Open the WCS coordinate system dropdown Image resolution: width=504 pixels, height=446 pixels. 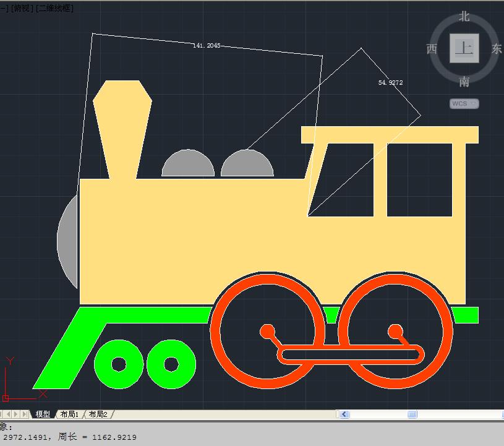[464, 103]
